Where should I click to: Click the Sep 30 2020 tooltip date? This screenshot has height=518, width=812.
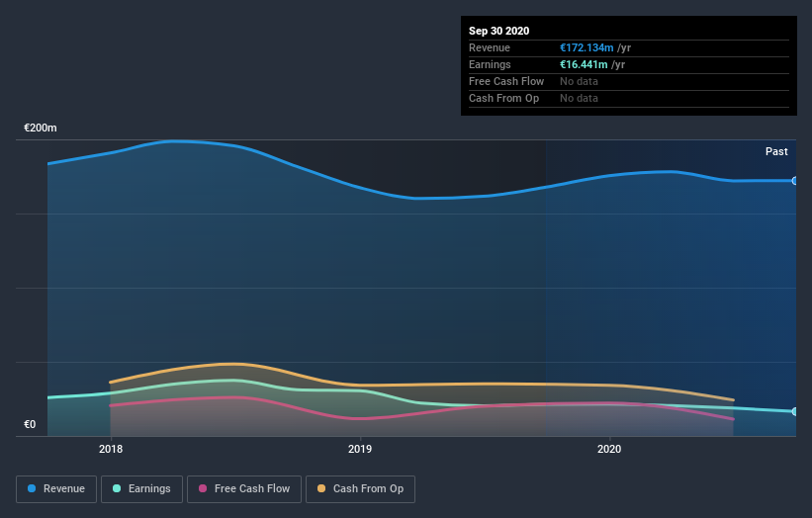499,31
